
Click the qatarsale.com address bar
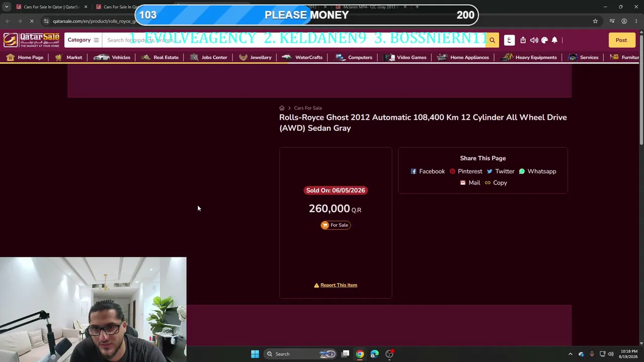pos(322,21)
